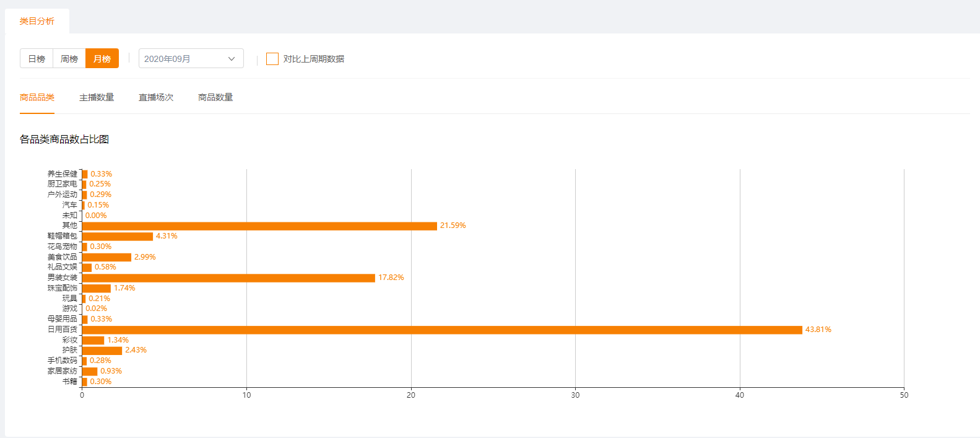
Task: Click the 日用百货 43.81% bar
Action: pyautogui.click(x=442, y=330)
